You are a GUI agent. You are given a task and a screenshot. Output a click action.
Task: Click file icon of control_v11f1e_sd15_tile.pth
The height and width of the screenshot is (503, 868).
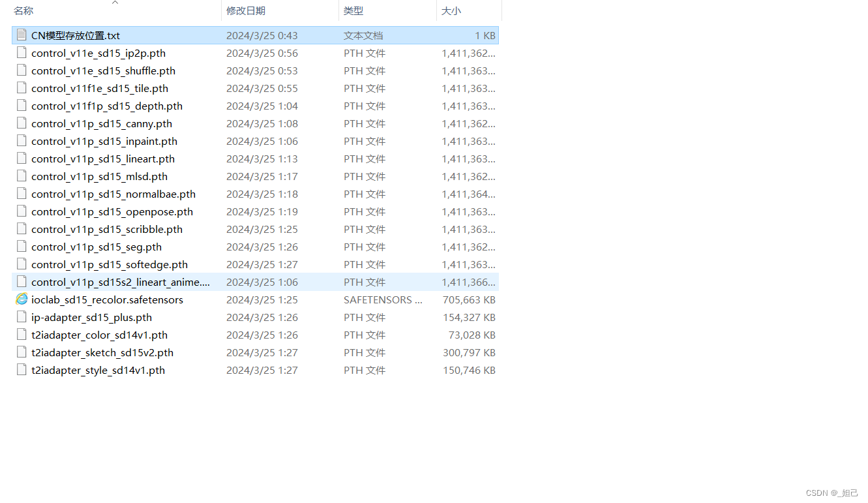coord(22,88)
